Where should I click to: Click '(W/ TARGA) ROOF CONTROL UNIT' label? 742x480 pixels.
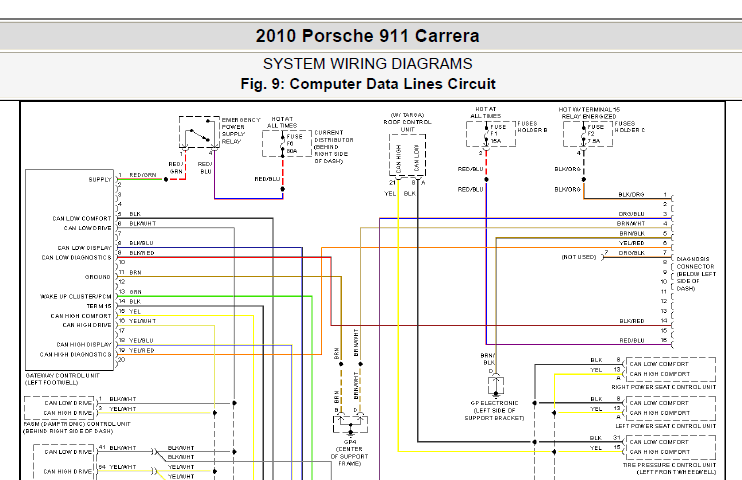point(407,122)
